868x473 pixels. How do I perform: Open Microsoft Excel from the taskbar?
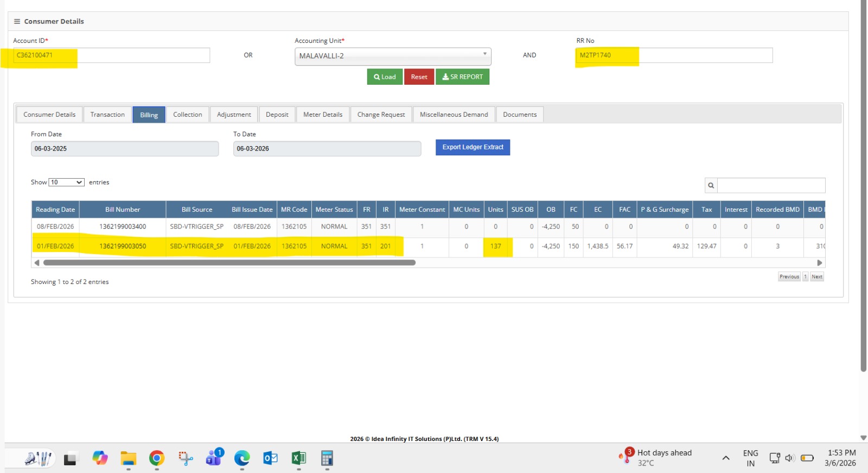click(x=298, y=459)
